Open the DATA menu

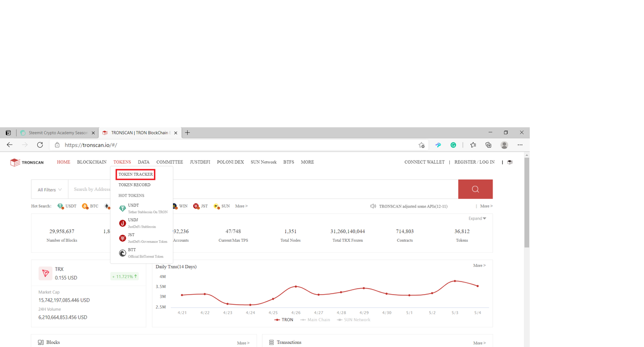tap(143, 162)
